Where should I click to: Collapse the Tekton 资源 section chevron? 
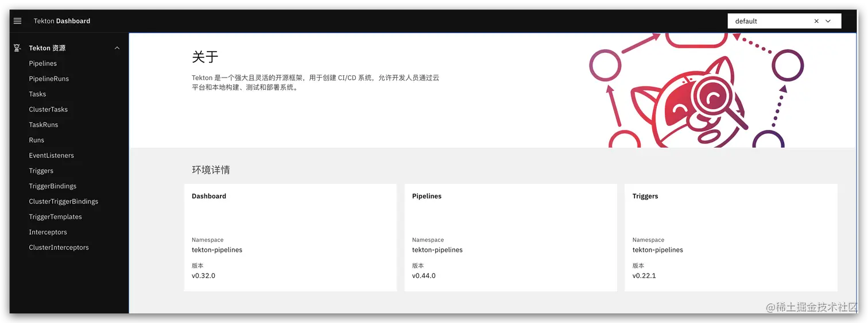pyautogui.click(x=117, y=48)
